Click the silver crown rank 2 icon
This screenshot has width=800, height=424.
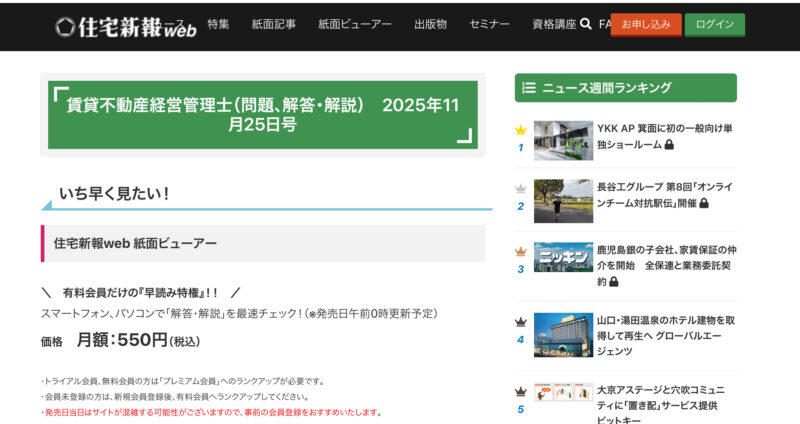tap(520, 188)
